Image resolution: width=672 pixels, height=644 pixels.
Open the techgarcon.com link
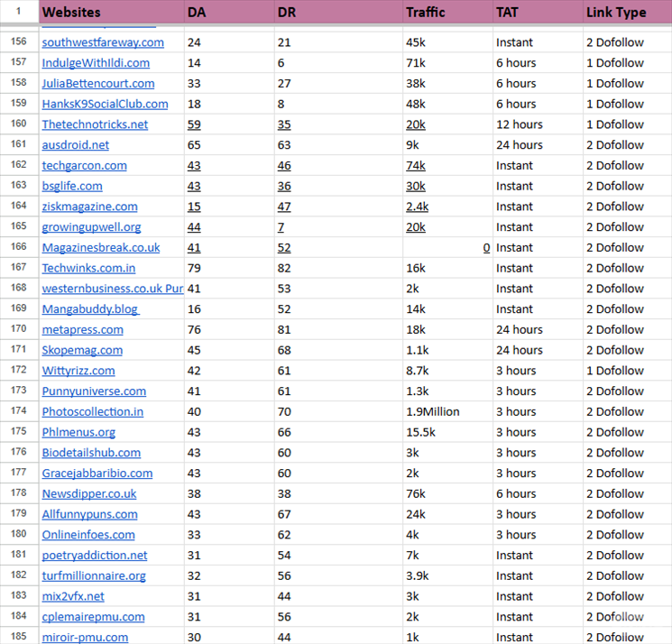click(85, 166)
